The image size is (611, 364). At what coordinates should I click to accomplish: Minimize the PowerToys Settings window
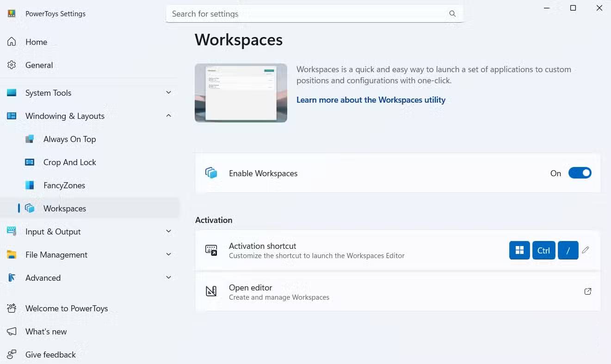coord(547,8)
